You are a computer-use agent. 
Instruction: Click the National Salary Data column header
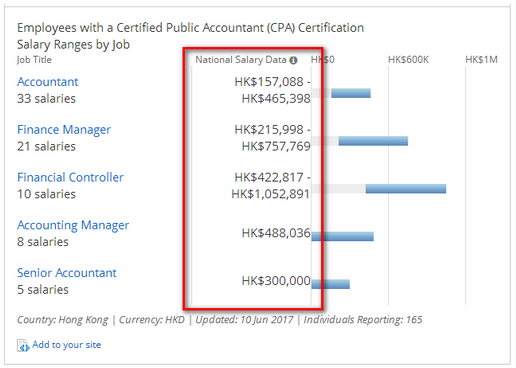tap(241, 60)
